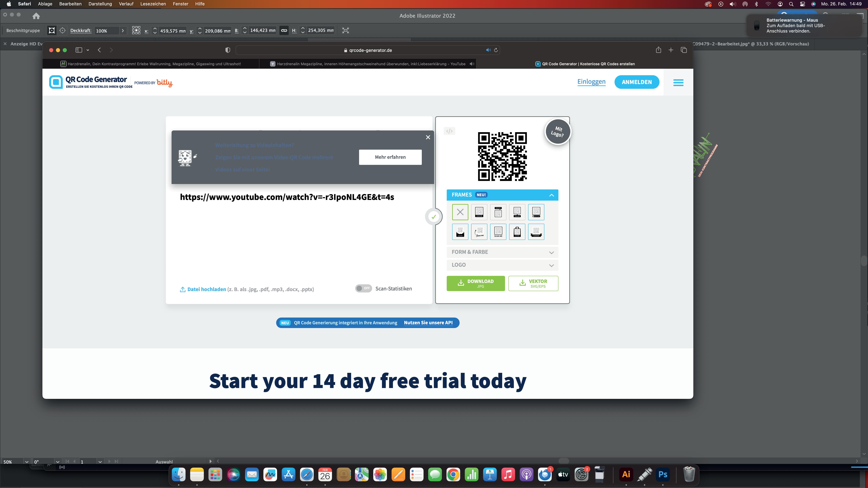Close the video QR code popup
This screenshot has height=488, width=868.
pos(428,137)
